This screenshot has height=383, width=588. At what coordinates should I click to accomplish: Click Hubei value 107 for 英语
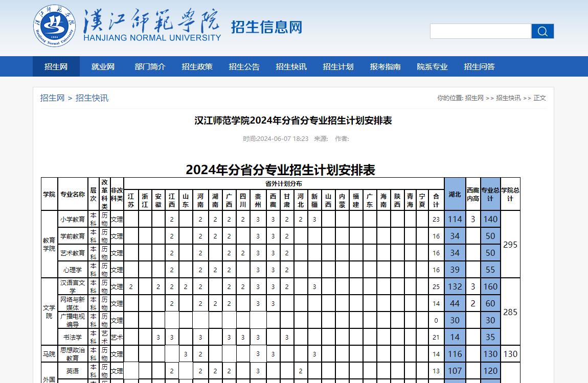(455, 371)
